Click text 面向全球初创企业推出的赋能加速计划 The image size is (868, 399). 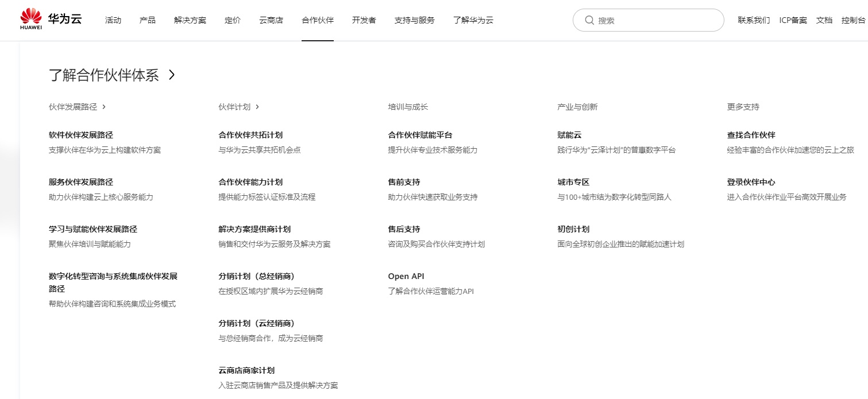pos(621,244)
